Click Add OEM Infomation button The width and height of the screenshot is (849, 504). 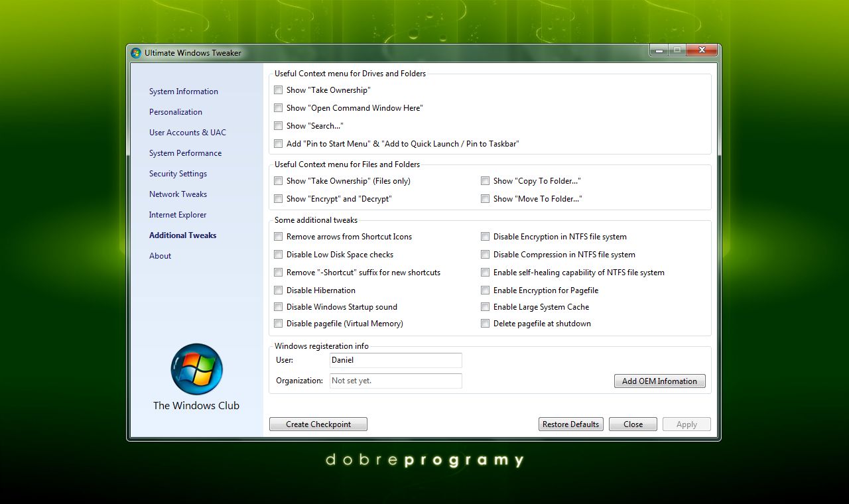(659, 381)
